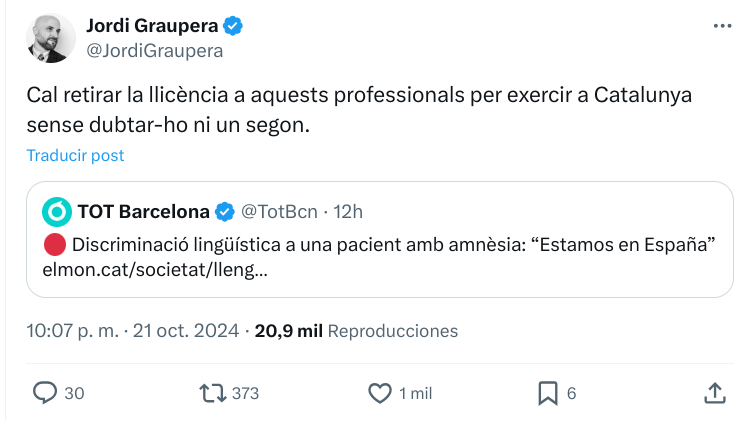Click the 12h timestamp on quoted post
This screenshot has width=754, height=421.
[348, 212]
